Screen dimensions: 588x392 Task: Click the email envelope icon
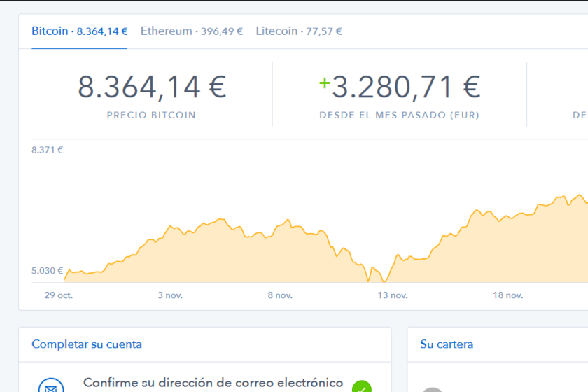51,386
